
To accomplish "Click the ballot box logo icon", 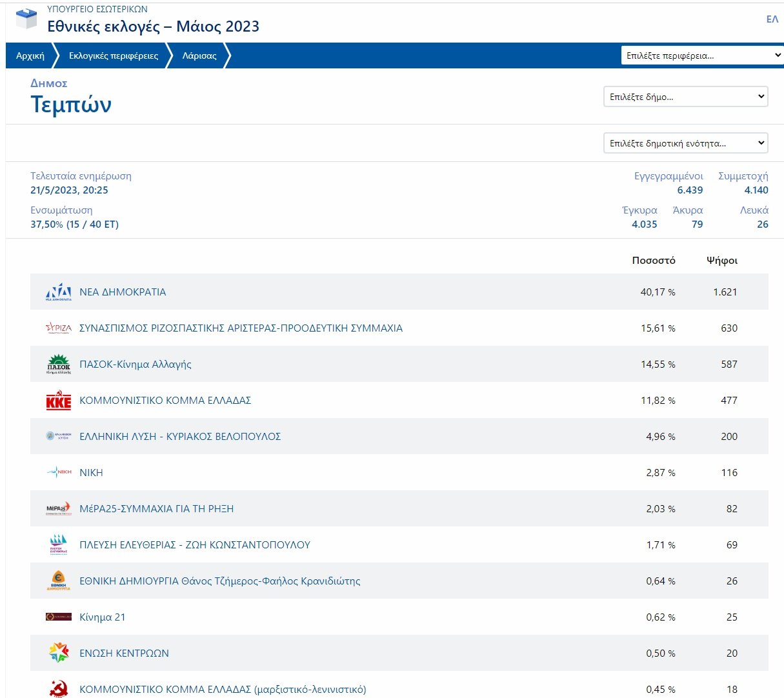I will 26,19.
